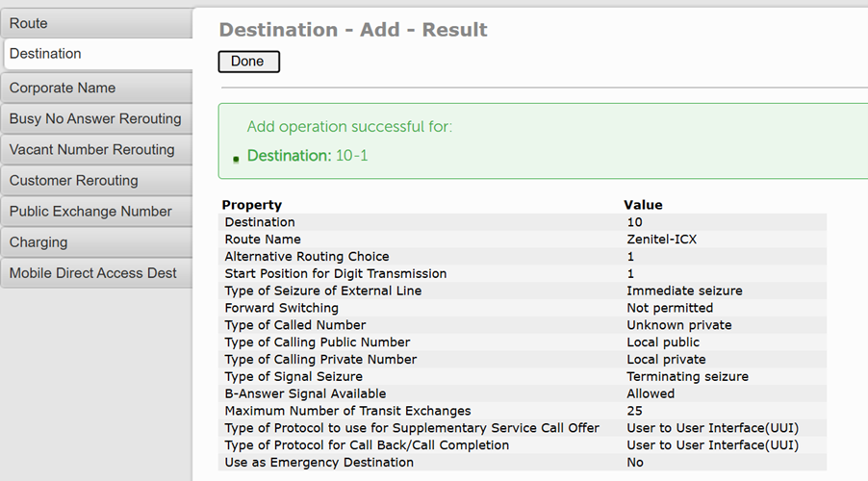
Task: Open Vacant Number Rerouting tab
Action: click(96, 149)
